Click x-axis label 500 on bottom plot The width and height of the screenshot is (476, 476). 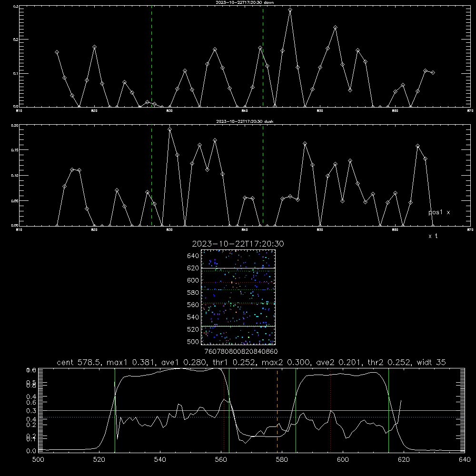(x=38, y=460)
